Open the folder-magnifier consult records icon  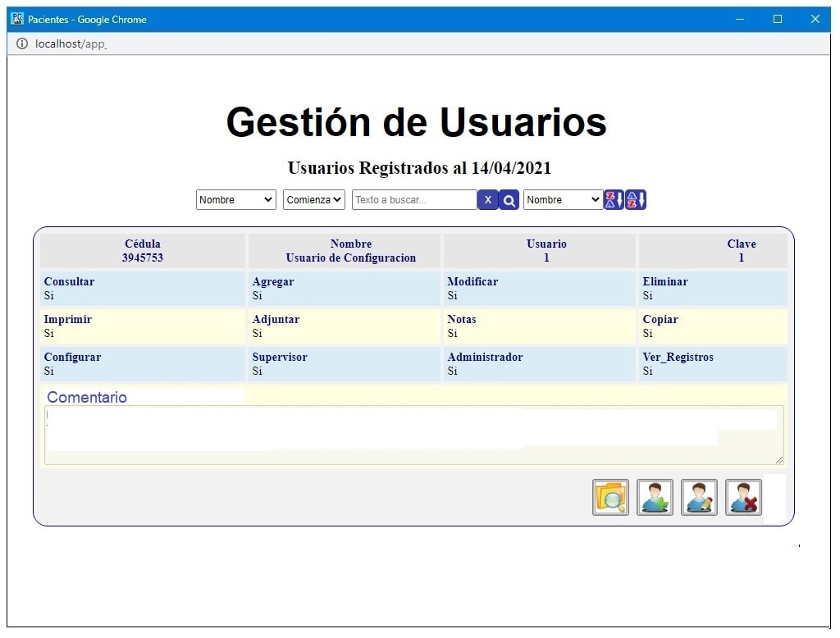click(x=610, y=497)
